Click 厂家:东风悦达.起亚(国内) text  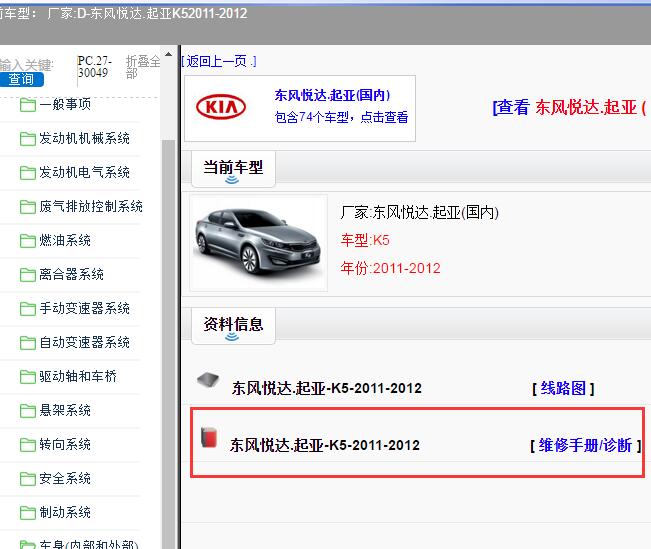tap(419, 213)
